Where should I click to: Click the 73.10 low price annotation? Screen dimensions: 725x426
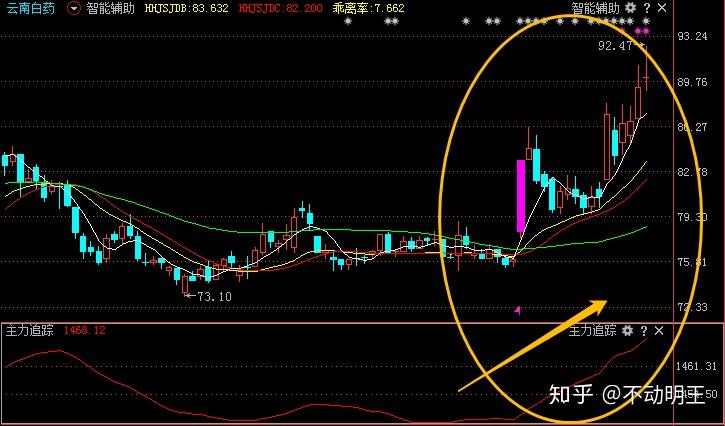(x=209, y=296)
